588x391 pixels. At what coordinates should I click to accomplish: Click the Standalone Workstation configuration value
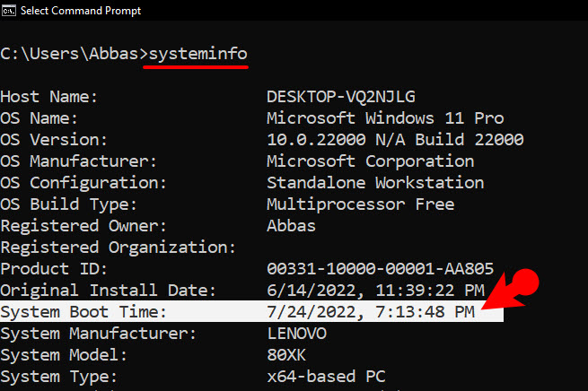[375, 183]
